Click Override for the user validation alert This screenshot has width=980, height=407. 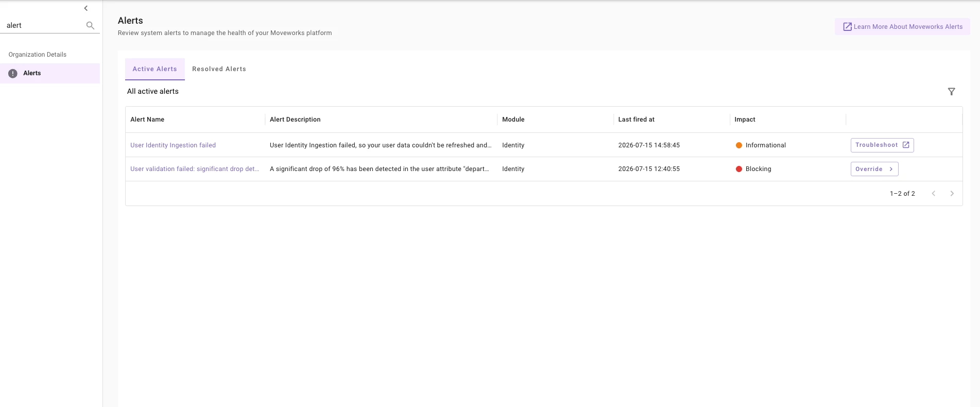(x=874, y=169)
